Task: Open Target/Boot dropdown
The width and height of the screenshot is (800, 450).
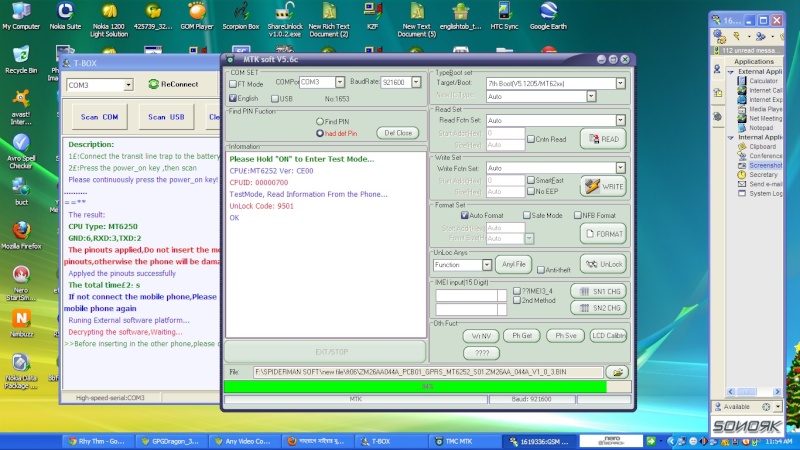Action: coord(620,83)
